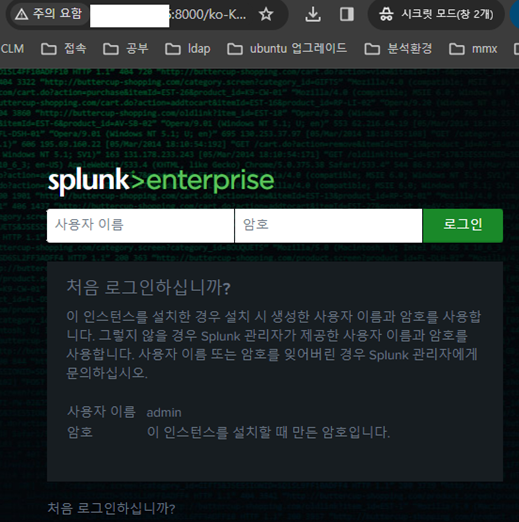Open the 접속 bookmarks folder
This screenshot has width=519, height=522.
point(64,49)
